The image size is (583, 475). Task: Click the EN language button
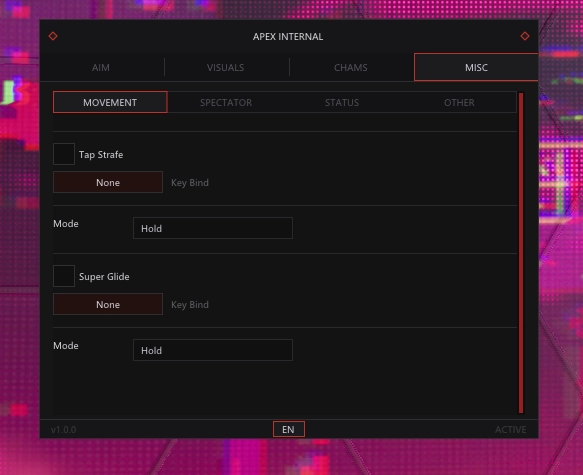[289, 429]
